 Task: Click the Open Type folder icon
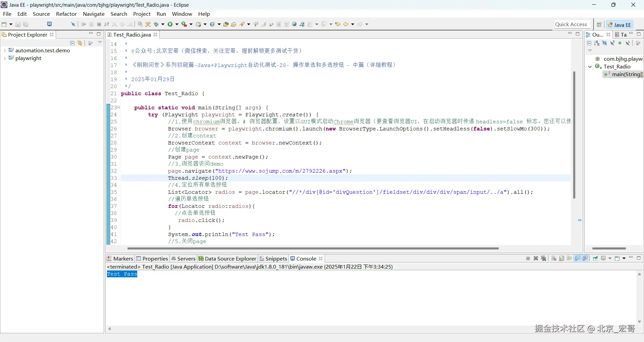226,24
